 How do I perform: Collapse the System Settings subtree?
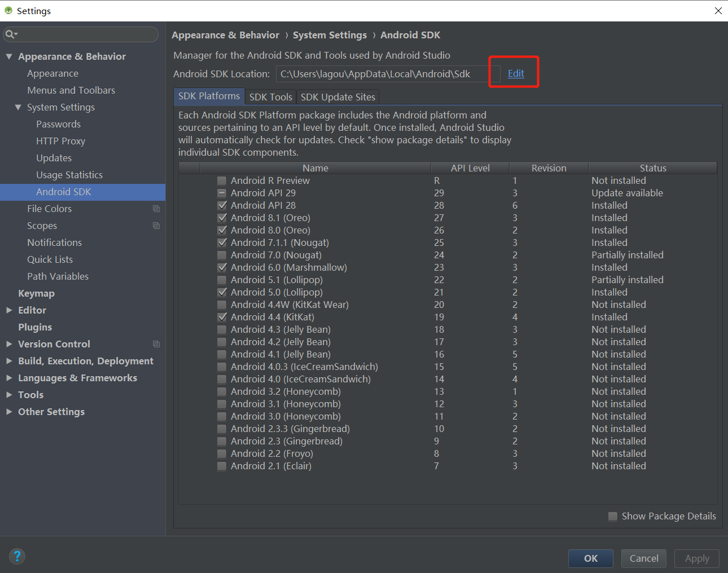[x=19, y=107]
